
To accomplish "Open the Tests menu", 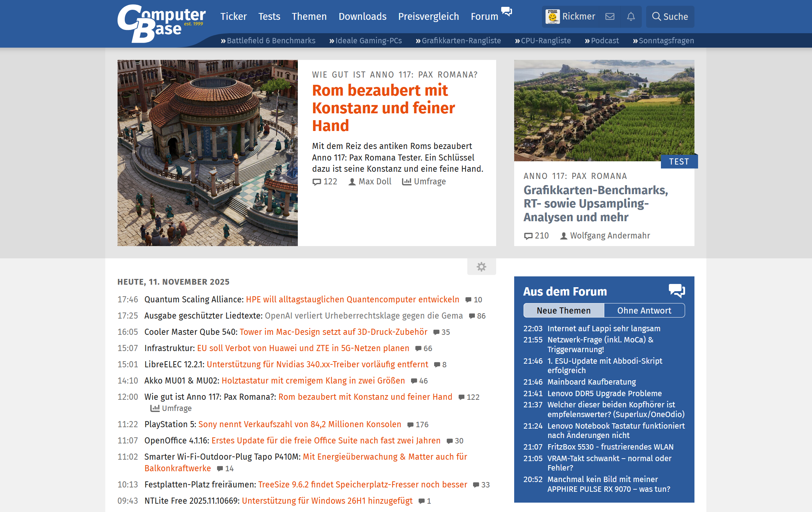I will [x=269, y=17].
